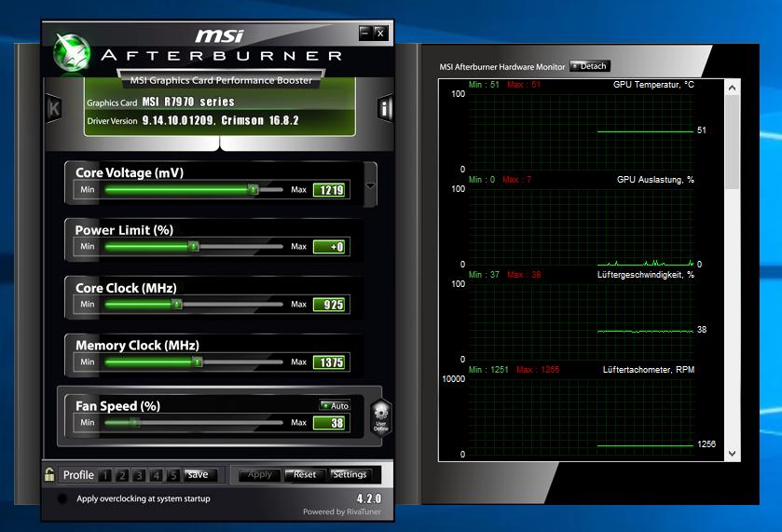Show graphics card info with i icon
Viewport: 782px width, 532px height.
click(385, 108)
